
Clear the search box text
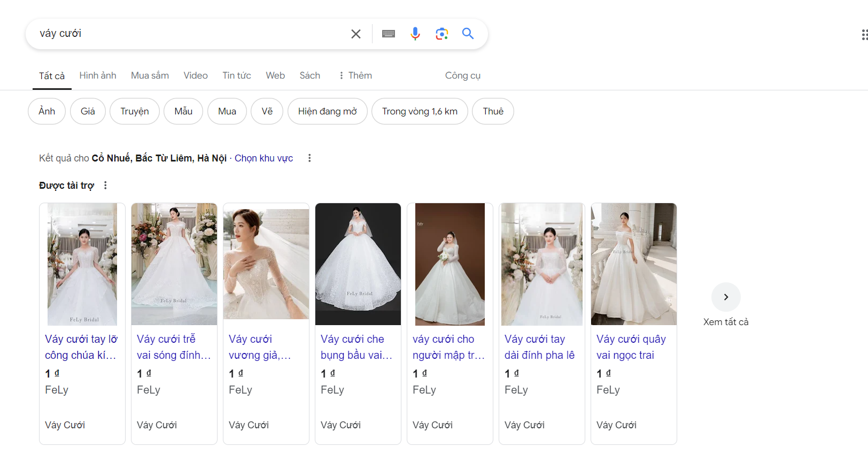point(355,34)
